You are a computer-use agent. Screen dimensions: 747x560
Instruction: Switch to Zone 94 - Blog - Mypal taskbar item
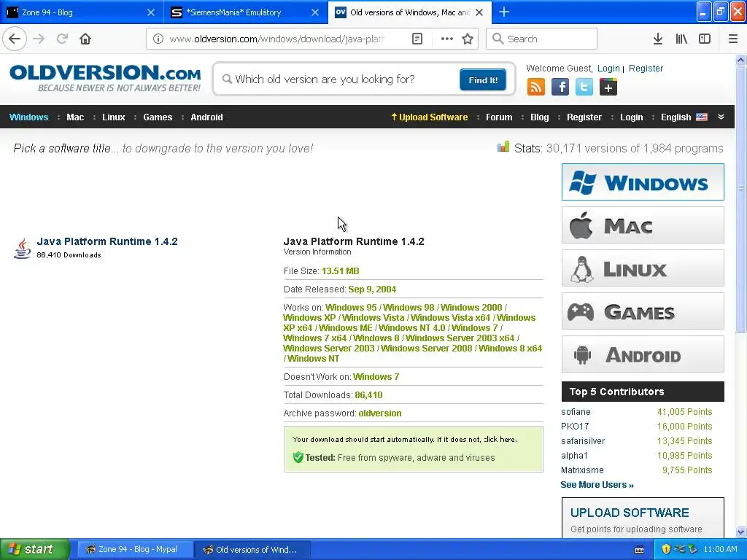pyautogui.click(x=135, y=550)
